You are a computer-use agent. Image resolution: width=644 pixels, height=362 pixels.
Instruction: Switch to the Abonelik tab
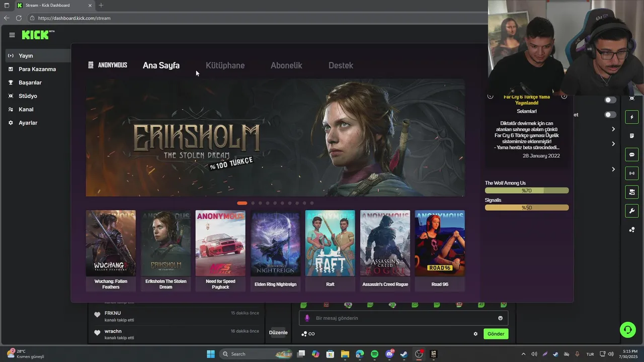pos(286,65)
